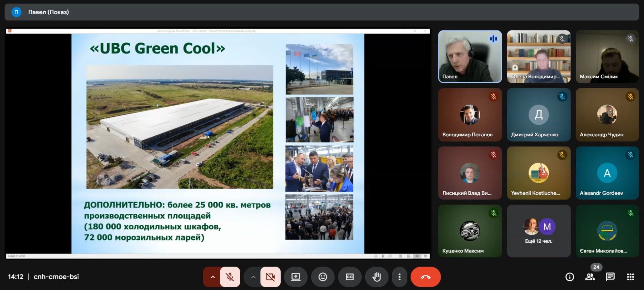Unmute the microphone

(x=230, y=277)
